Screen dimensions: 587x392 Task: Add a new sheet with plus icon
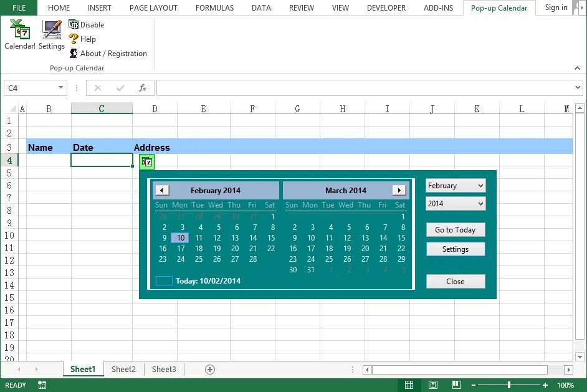click(210, 370)
